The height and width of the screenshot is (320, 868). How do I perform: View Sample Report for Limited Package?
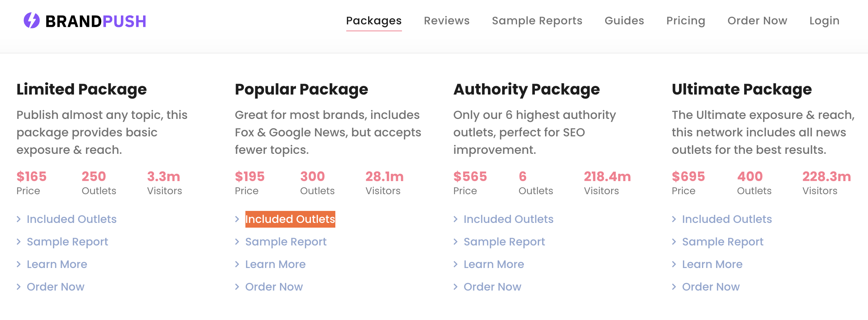pyautogui.click(x=67, y=242)
